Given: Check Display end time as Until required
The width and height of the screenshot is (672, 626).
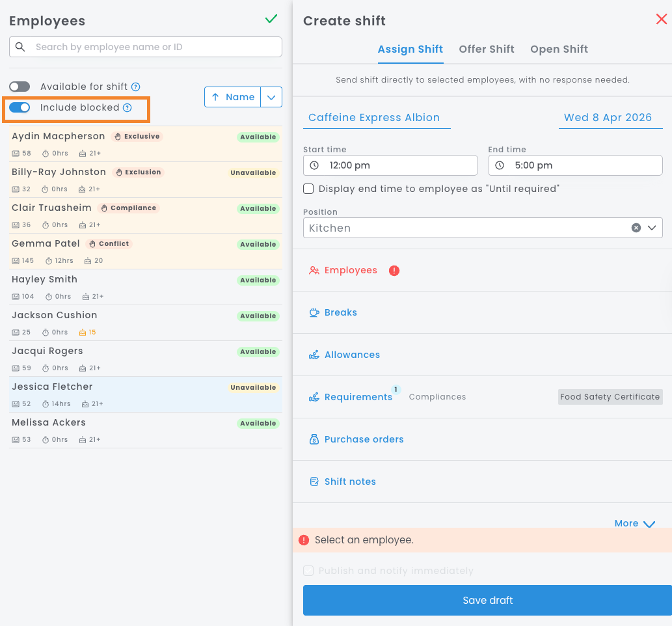Looking at the screenshot, I should click(x=309, y=189).
